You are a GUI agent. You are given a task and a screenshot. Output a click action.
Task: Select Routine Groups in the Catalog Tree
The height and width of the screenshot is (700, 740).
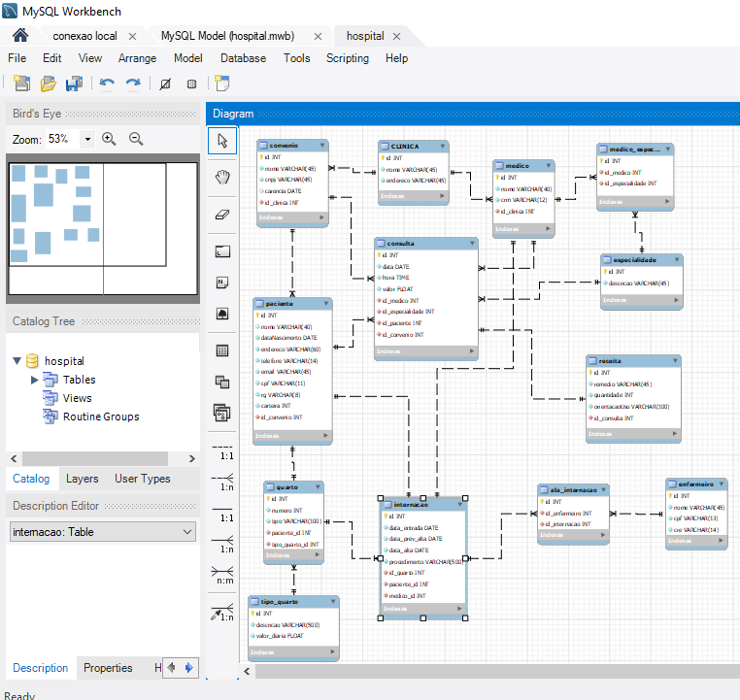coord(101,417)
